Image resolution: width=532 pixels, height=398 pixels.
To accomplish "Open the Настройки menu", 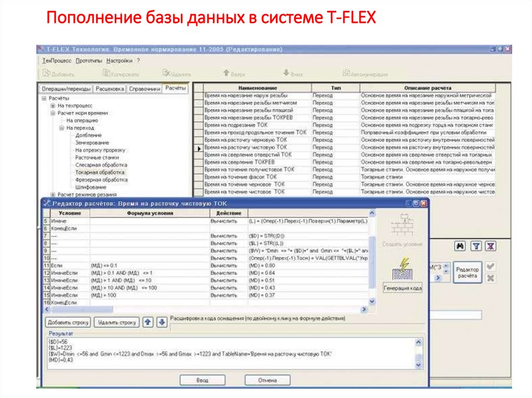I will 119,61.
